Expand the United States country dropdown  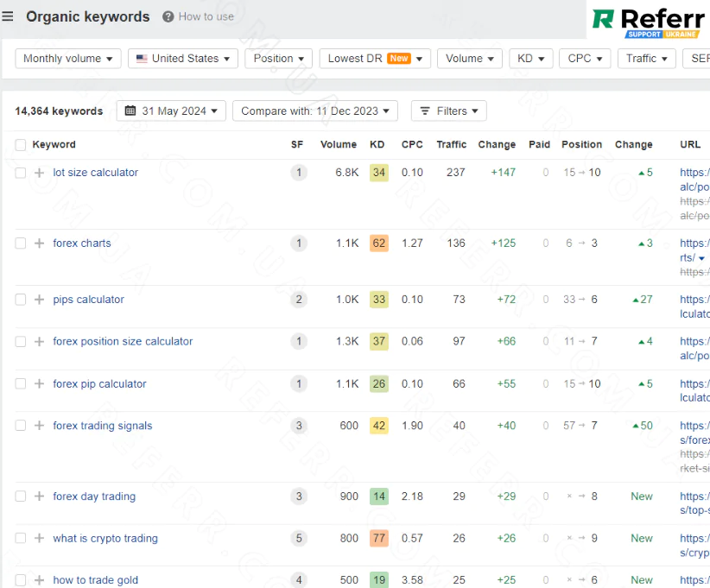pos(183,59)
